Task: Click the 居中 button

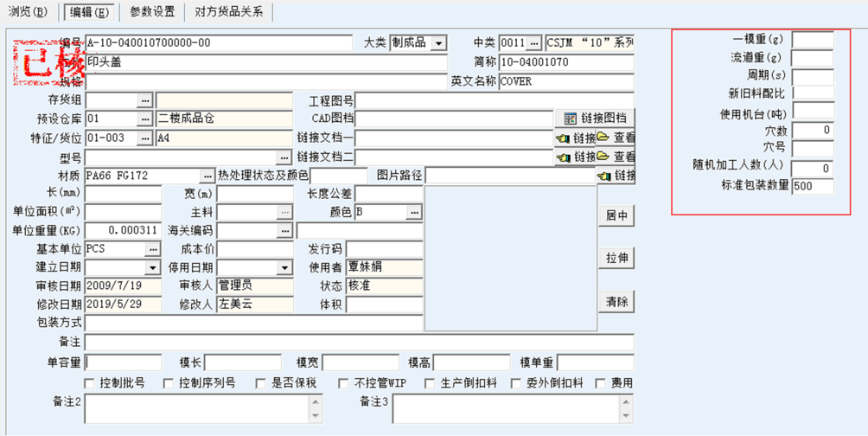Action: click(616, 215)
